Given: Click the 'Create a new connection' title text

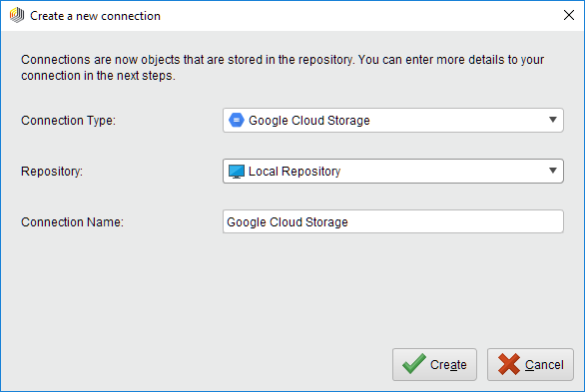Looking at the screenshot, I should pyautogui.click(x=95, y=16).
